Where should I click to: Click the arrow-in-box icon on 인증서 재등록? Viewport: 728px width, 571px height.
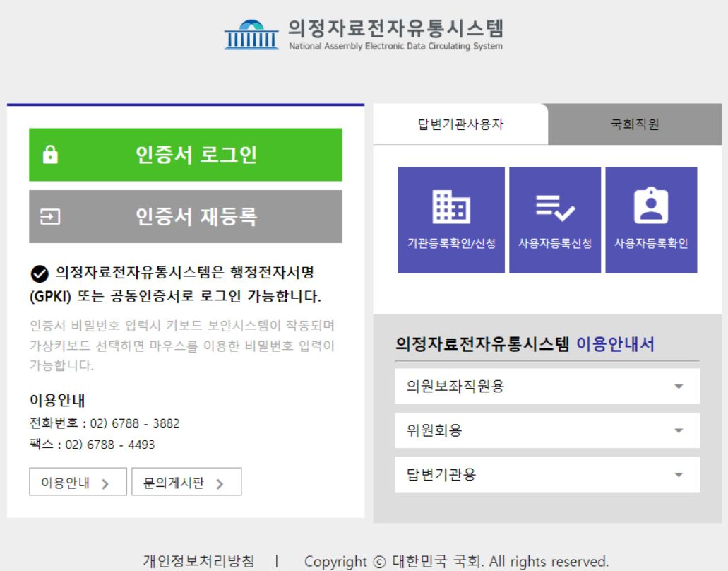click(x=50, y=217)
